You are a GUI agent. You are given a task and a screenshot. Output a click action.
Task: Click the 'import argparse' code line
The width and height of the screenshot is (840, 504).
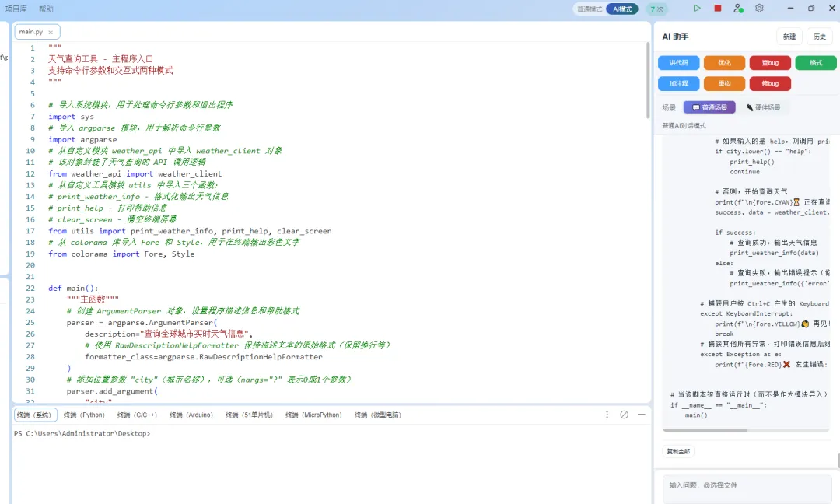pos(82,139)
